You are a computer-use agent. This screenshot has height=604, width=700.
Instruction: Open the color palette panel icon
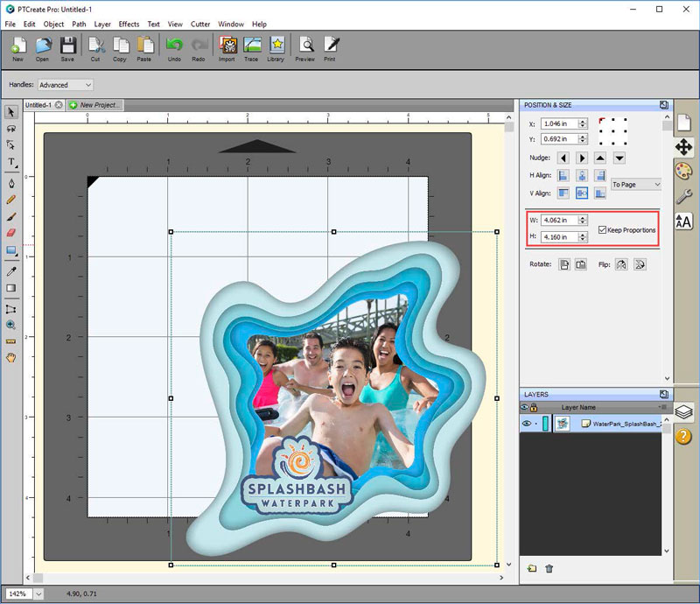pos(683,172)
